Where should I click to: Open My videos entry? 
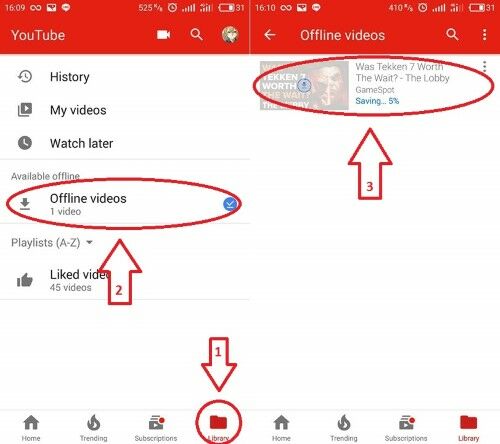click(125, 110)
